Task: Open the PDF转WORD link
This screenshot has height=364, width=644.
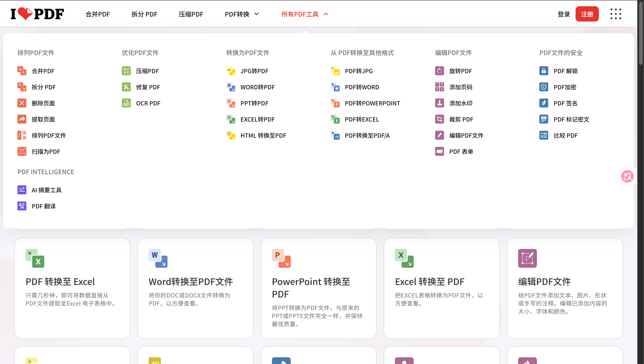Action: click(362, 87)
